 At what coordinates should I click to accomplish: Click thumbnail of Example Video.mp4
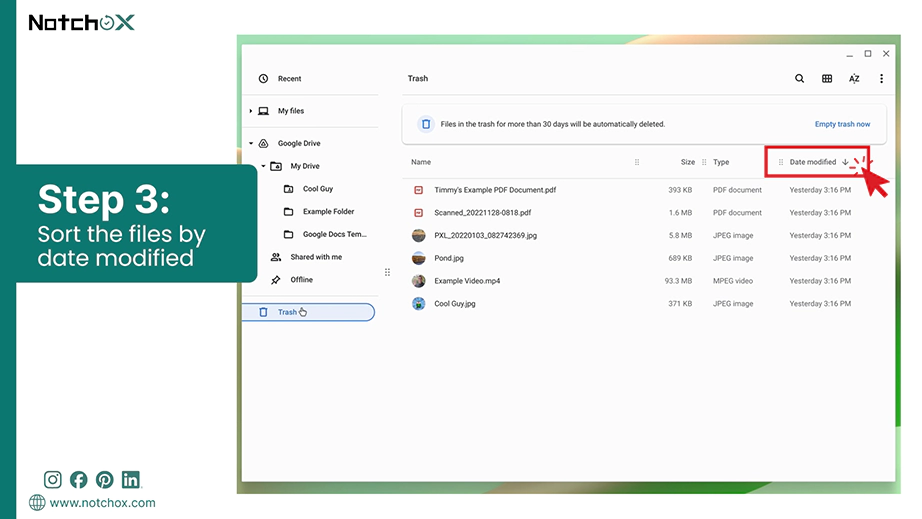tap(418, 281)
